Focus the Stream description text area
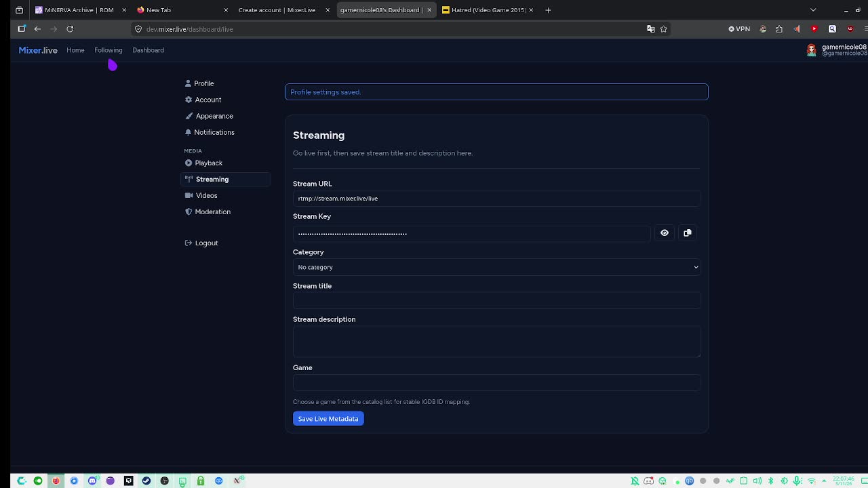 click(497, 342)
